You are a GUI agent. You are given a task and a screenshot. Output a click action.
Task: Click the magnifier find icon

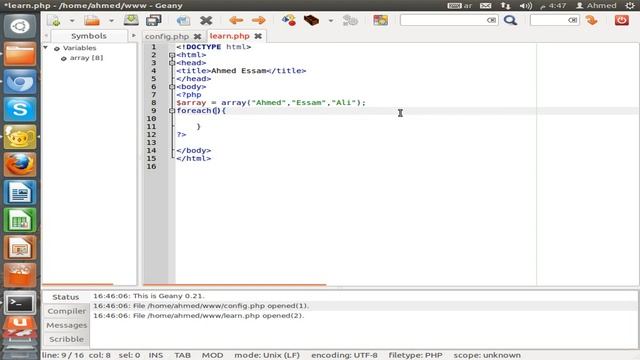(x=510, y=20)
